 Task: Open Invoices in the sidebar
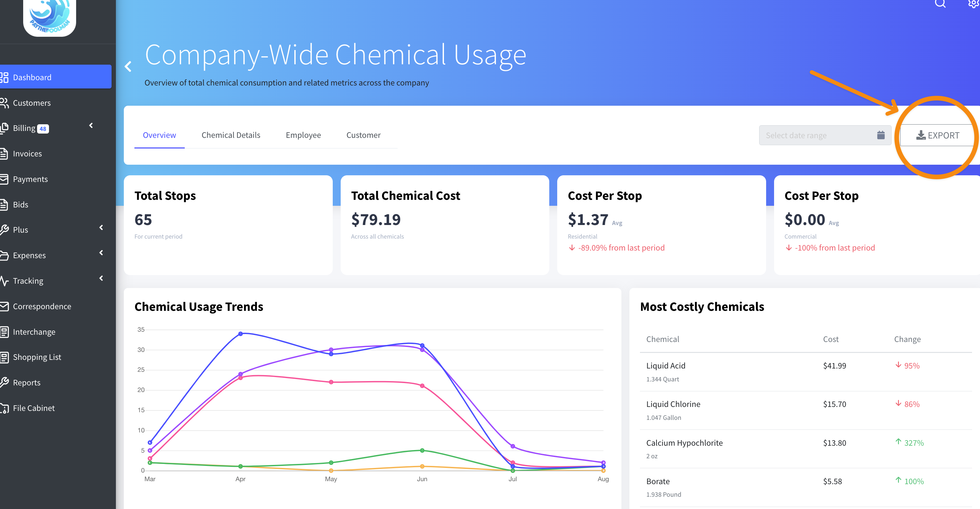click(x=27, y=153)
